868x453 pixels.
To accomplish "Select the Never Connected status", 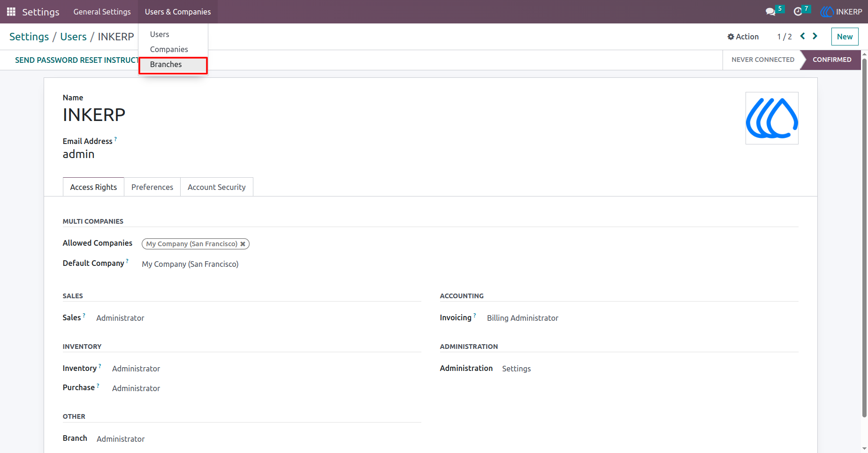I will tap(762, 60).
